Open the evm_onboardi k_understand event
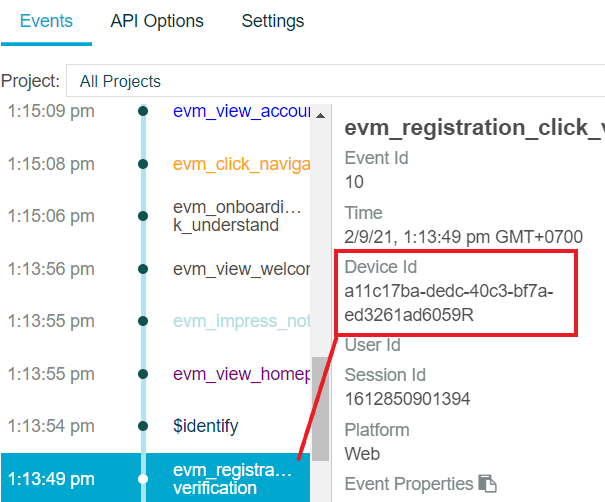The image size is (605, 502). [x=237, y=216]
